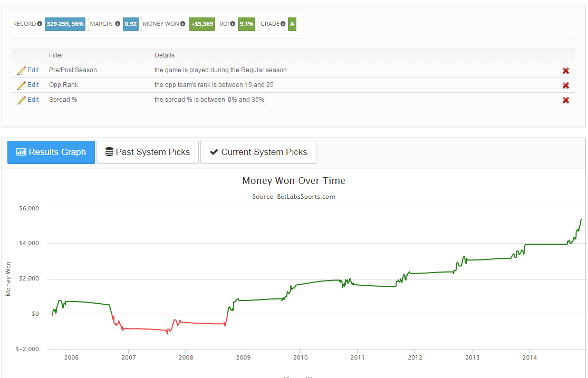The height and width of the screenshot is (378, 588).
Task: Click the green grade A badge
Action: [292, 24]
